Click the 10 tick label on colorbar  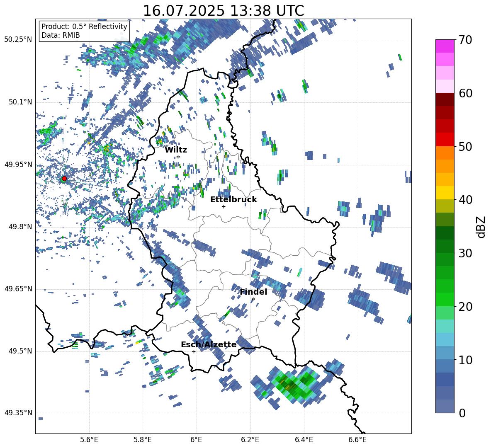(465, 360)
